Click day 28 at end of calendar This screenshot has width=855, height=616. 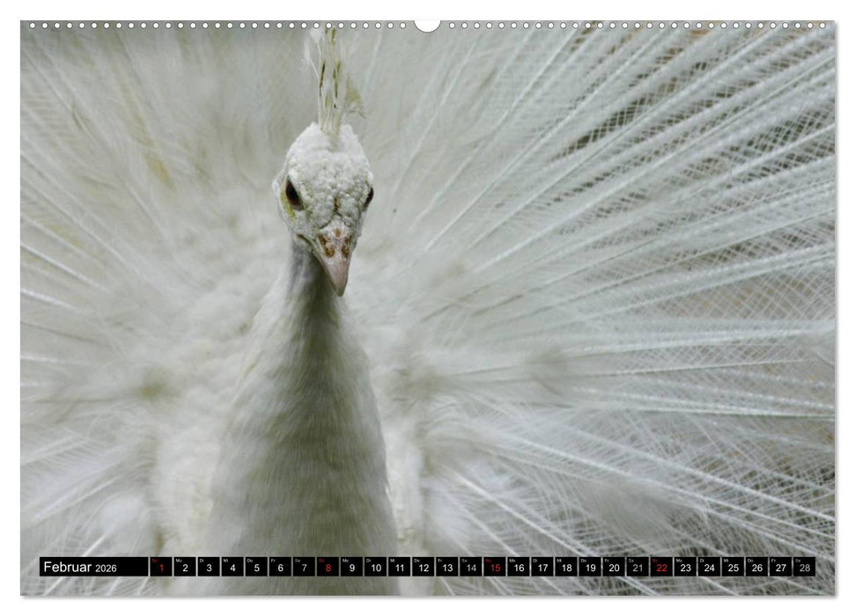pos(804,568)
